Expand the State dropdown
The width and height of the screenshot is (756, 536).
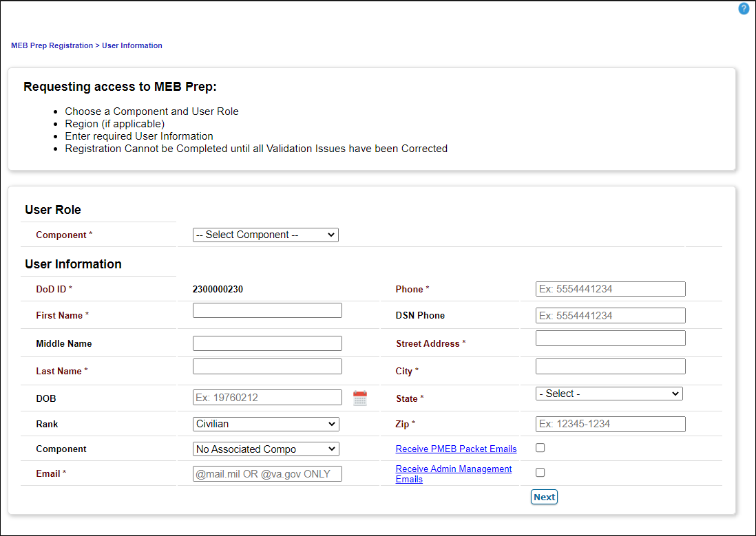coord(609,393)
